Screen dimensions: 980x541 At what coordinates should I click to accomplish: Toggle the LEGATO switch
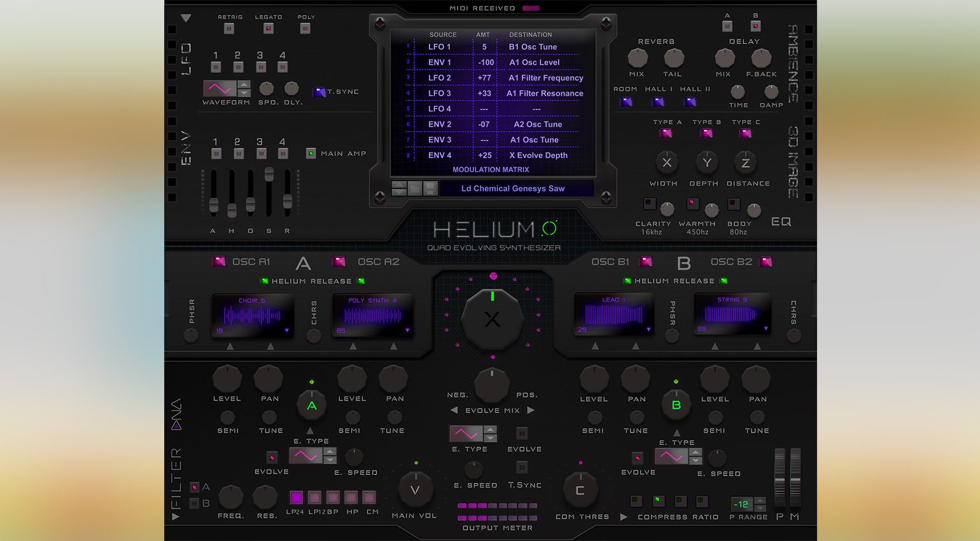(x=269, y=29)
